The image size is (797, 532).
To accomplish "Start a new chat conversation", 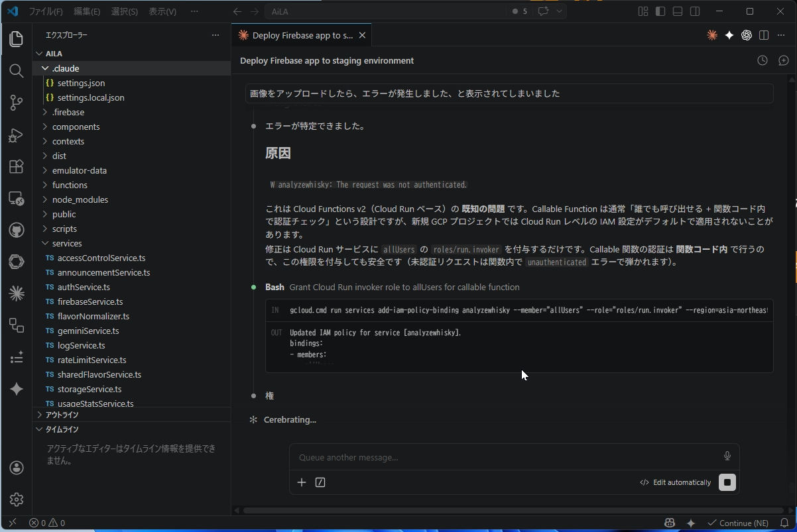I will tap(784, 60).
